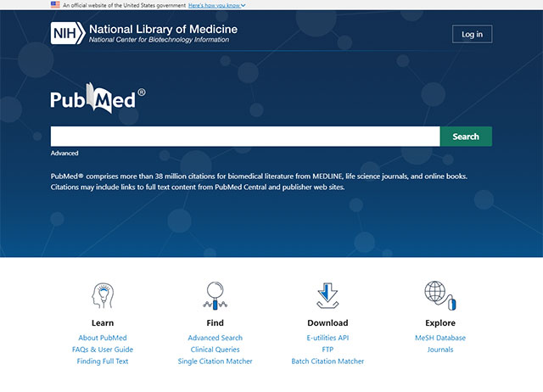Viewport: 543px width, 392px height.
Task: Open the Single Citation Matcher
Action: click(215, 361)
